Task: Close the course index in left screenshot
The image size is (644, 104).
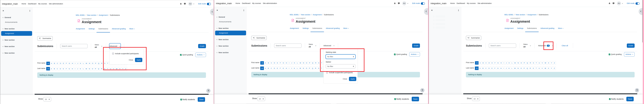Action: pos(3,11)
